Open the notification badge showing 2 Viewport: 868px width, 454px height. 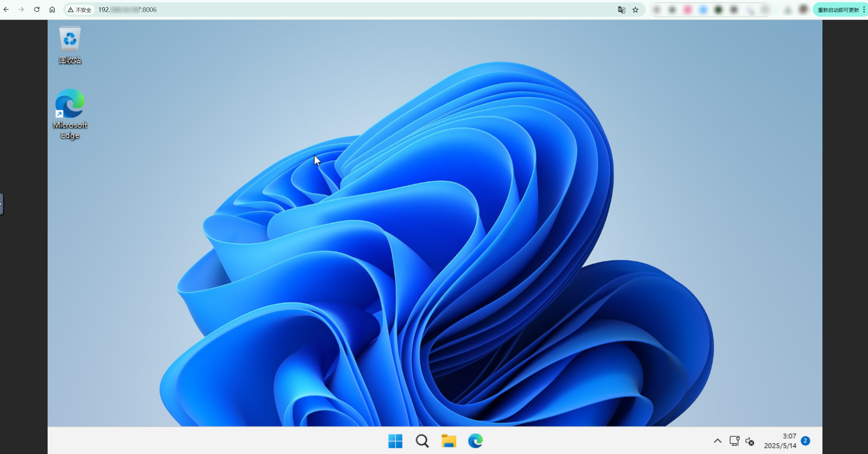coord(806,441)
